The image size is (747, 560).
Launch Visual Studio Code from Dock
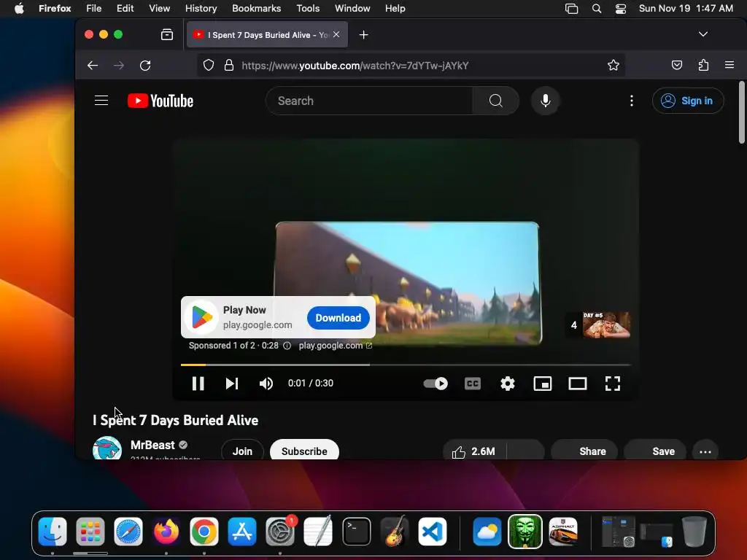coord(432,532)
